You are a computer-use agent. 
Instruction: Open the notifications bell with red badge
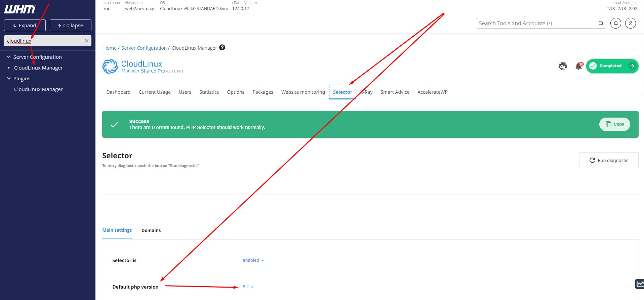click(578, 66)
